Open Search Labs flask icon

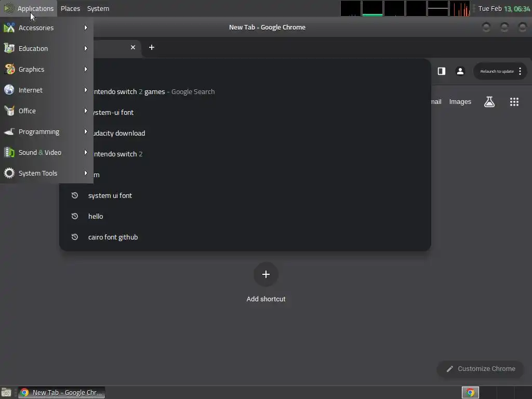[489, 101]
